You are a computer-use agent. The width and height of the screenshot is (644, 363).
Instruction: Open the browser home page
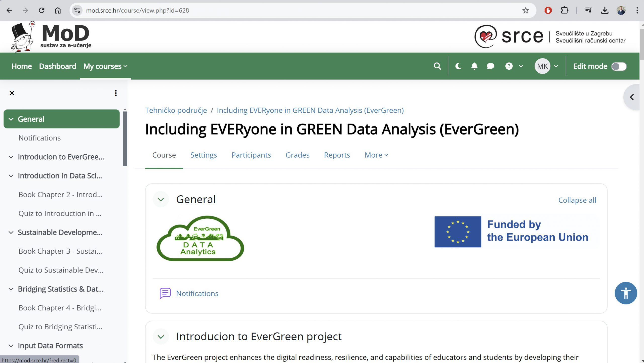(58, 10)
